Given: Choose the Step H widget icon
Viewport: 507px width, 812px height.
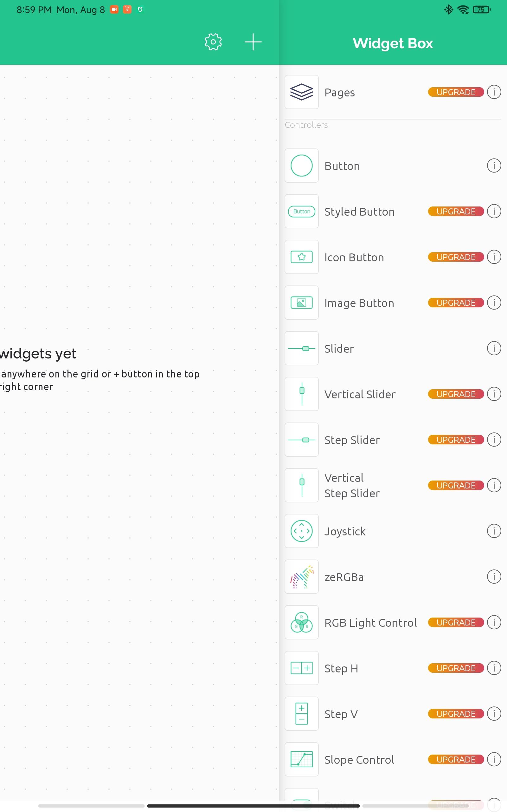Looking at the screenshot, I should pos(301,668).
